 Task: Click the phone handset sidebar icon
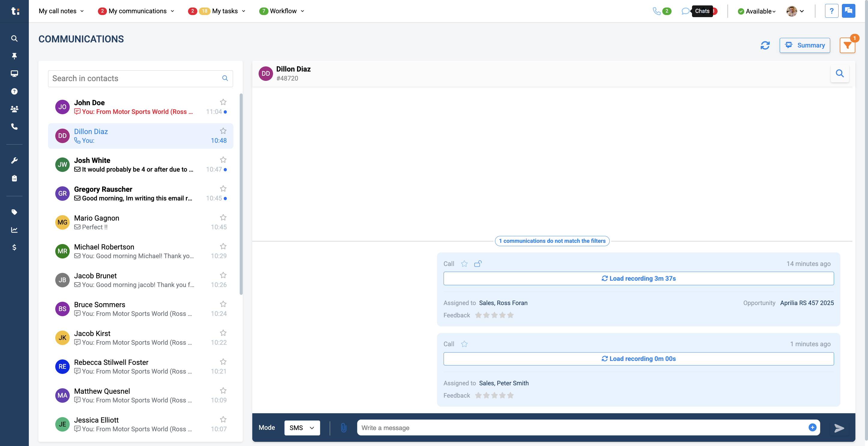click(x=14, y=127)
